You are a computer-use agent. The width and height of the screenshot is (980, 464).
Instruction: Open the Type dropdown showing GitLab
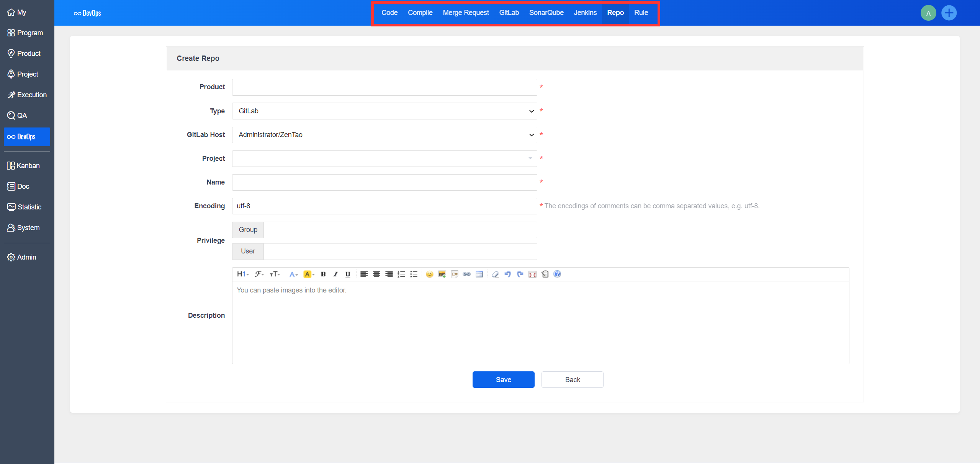click(x=384, y=111)
